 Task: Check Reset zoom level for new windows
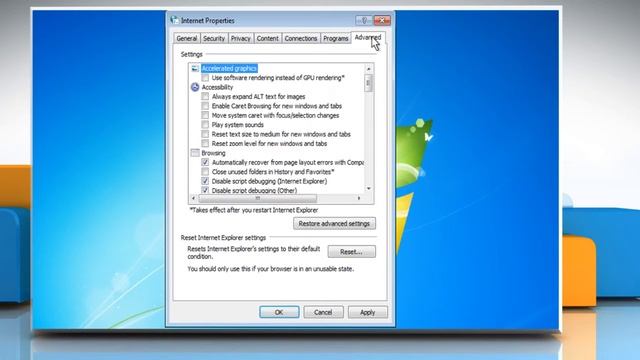coord(205,143)
